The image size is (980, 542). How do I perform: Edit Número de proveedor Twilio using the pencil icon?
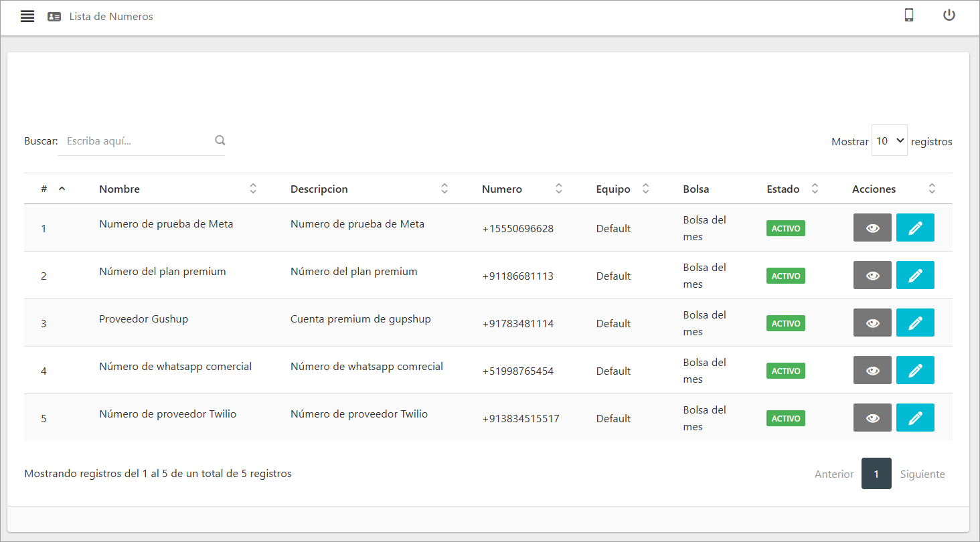(915, 418)
